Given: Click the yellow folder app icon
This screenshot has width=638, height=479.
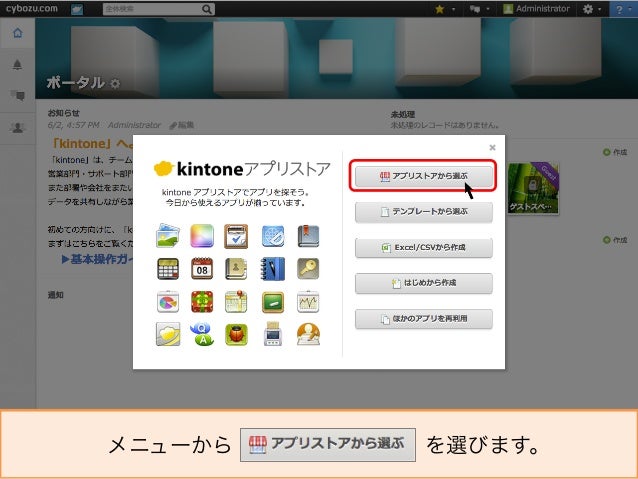Looking at the screenshot, I should click(x=168, y=335).
